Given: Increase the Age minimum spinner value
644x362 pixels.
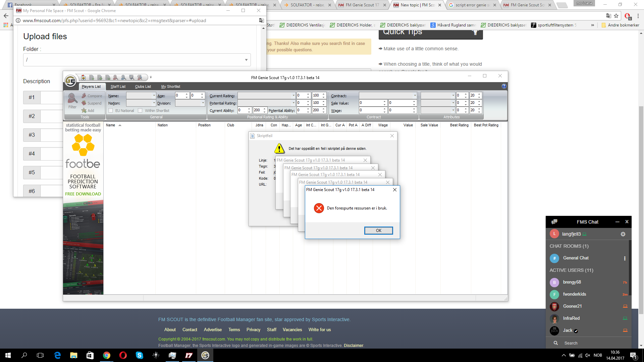Looking at the screenshot, I should [187, 94].
